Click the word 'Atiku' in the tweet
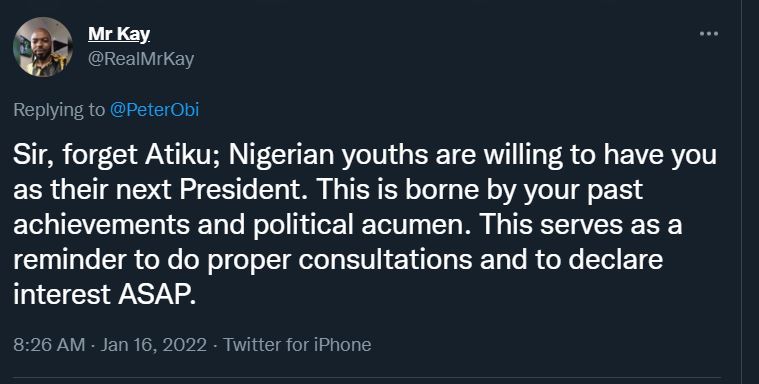 coord(182,154)
